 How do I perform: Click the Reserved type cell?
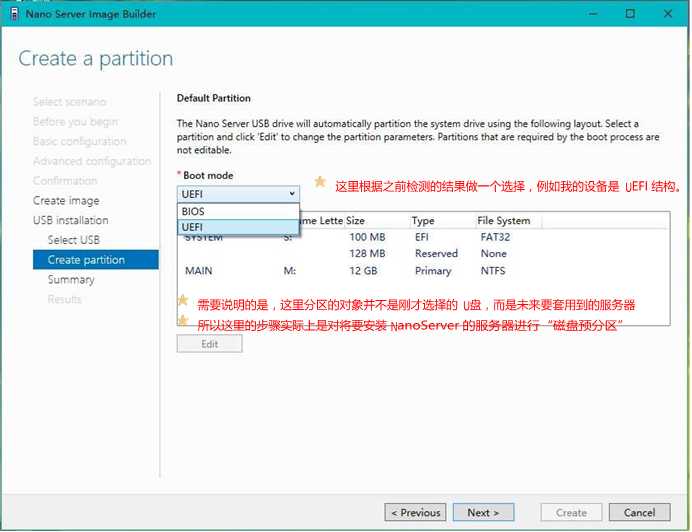tap(436, 253)
